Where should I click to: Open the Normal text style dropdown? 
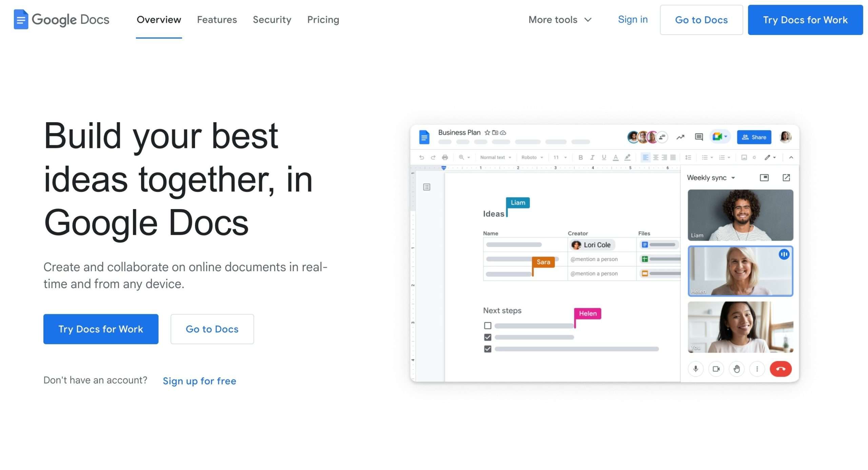click(x=495, y=157)
